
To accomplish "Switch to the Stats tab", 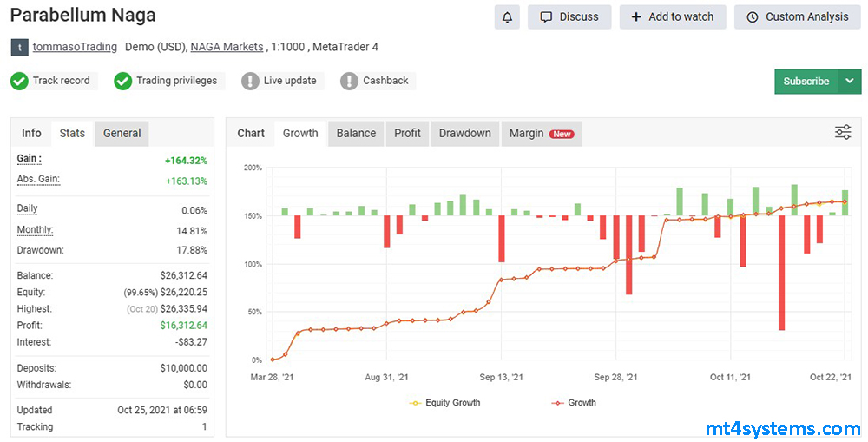I will click(72, 133).
